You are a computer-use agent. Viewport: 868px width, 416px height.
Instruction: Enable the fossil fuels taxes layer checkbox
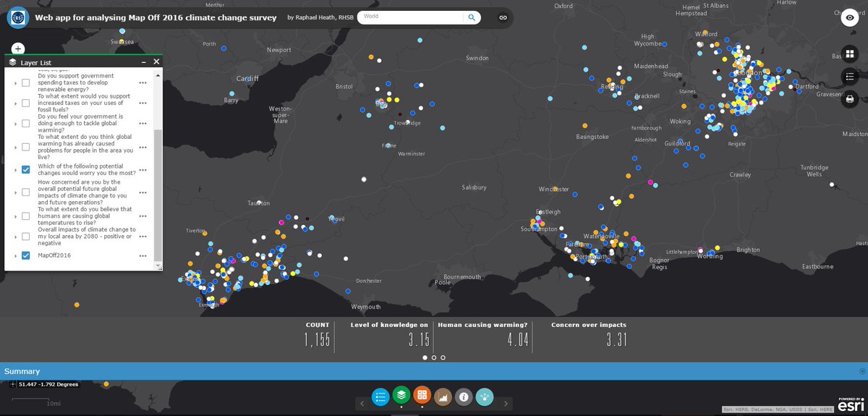tap(25, 103)
